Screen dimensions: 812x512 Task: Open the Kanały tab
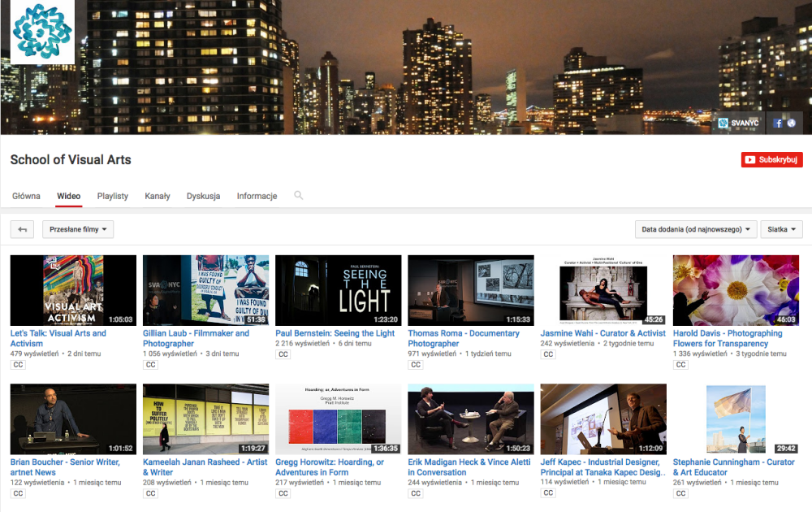(158, 196)
